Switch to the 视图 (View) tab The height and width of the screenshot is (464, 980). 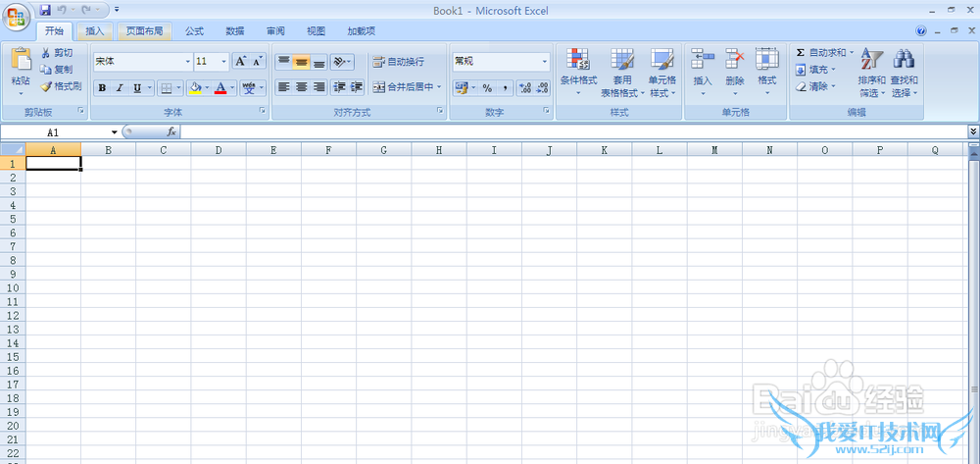(x=317, y=30)
